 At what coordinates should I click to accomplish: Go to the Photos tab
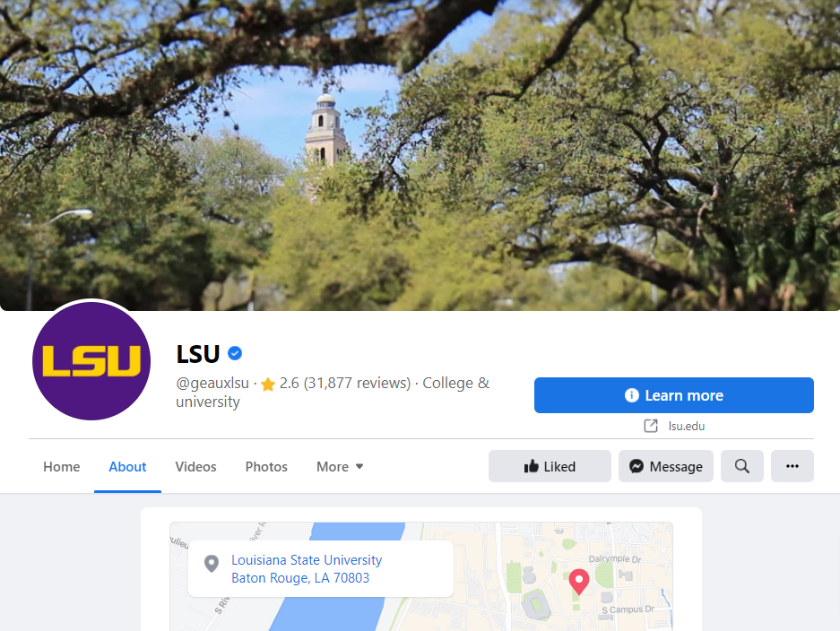266,467
